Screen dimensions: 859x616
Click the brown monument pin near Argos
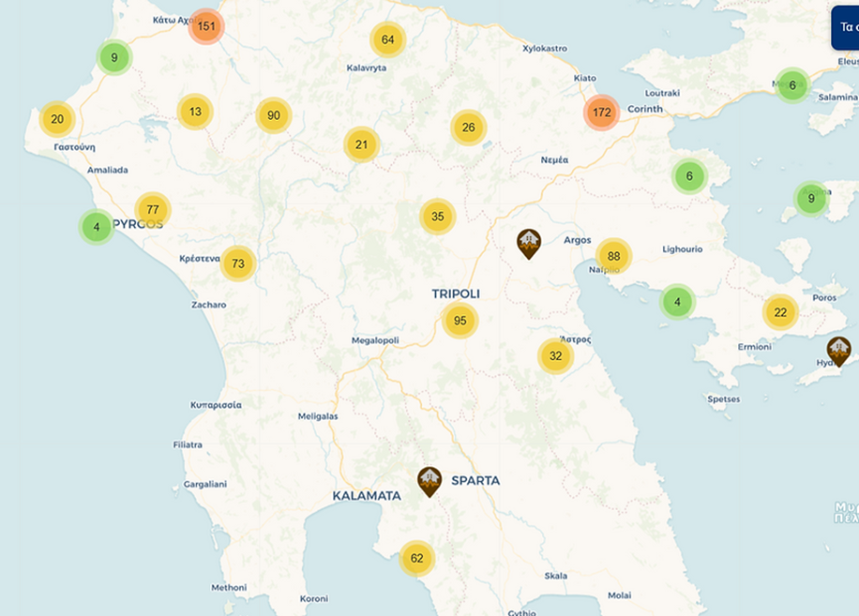tap(529, 243)
